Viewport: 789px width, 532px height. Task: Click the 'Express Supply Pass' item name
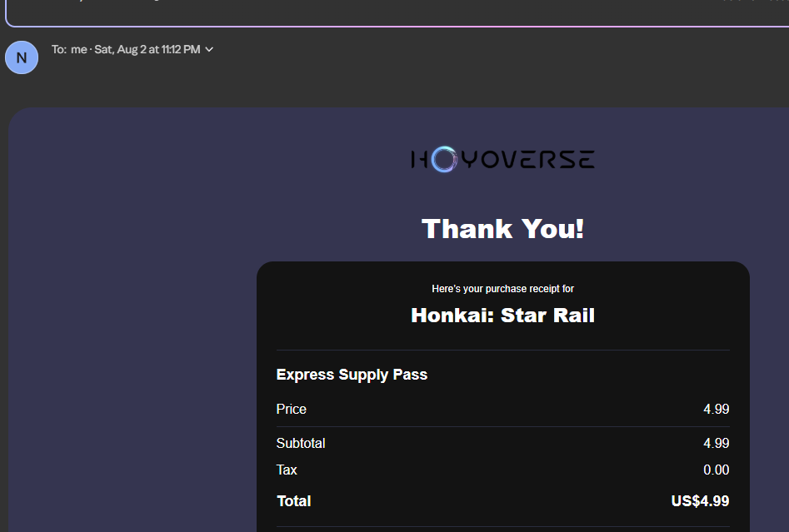tap(352, 375)
